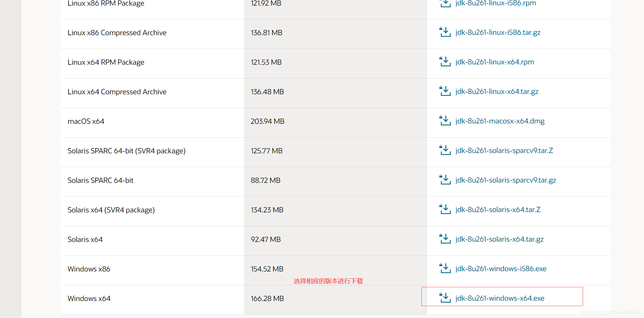644x318 pixels.
Task: Select the Linux x64 RPM Package text
Action: click(x=106, y=62)
